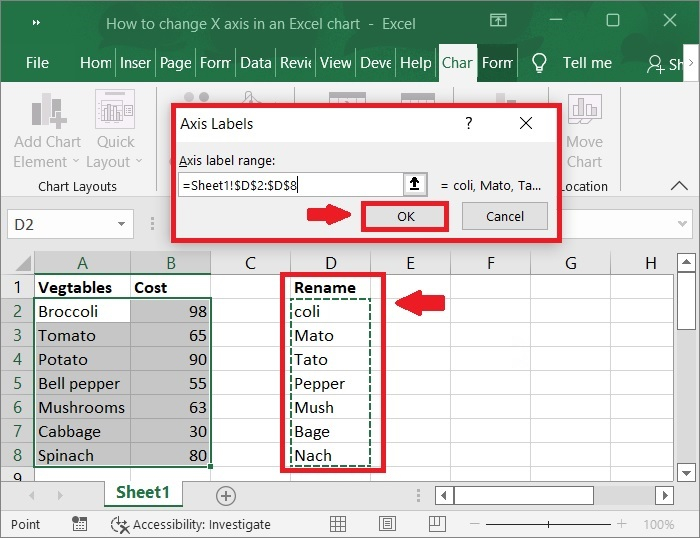Click horizontal scrollbar left arrow
Viewport: 700px width, 538px height.
(x=444, y=495)
